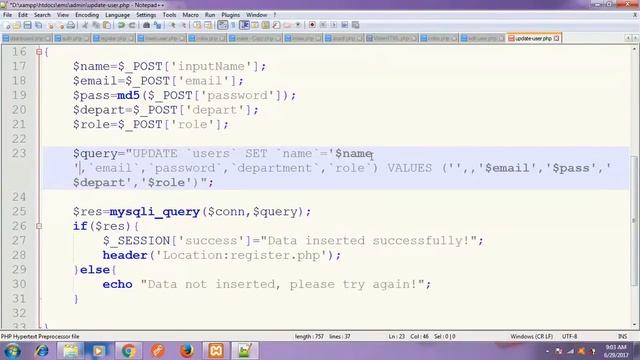Image resolution: width=640 pixels, height=360 pixels.
Task: Click the Print toolbar icon
Action: (x=71, y=25)
